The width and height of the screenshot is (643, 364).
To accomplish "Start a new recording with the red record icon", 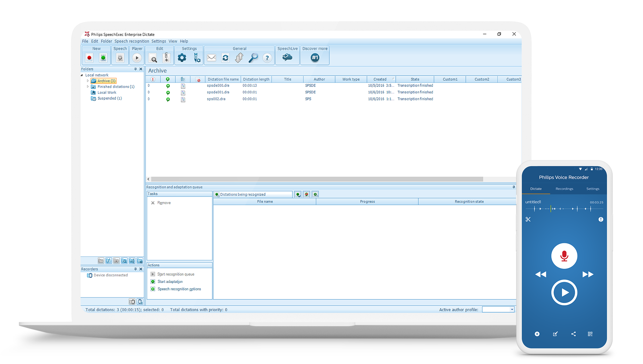I will click(89, 58).
